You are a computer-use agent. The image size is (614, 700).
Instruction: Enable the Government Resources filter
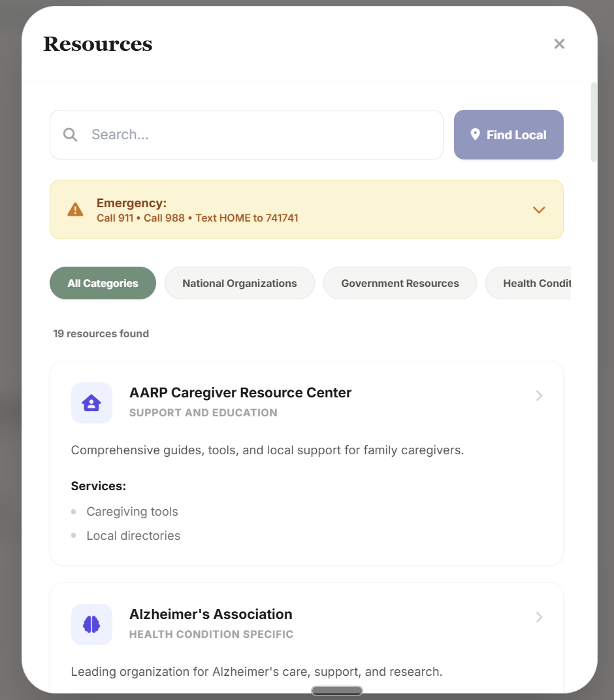pyautogui.click(x=400, y=283)
